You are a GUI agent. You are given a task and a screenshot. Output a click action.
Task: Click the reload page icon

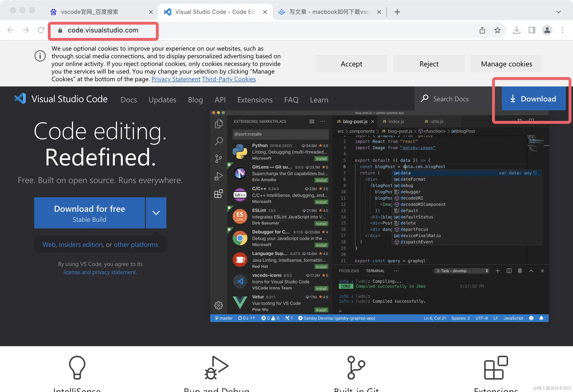[x=41, y=30]
